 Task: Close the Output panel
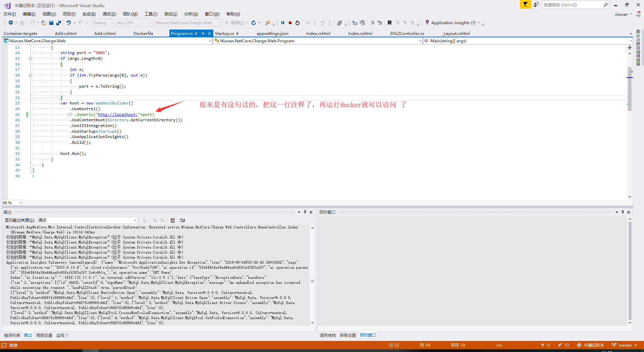coord(311,212)
